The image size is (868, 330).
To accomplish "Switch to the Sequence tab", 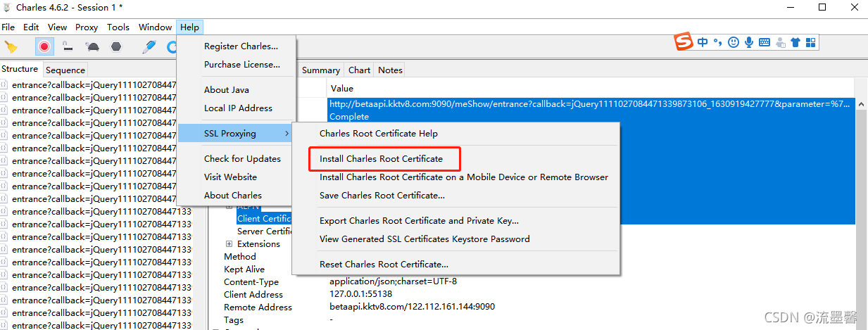I will pos(65,70).
